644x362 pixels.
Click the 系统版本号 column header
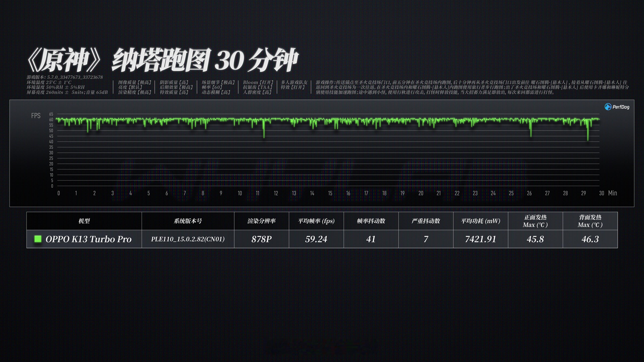pyautogui.click(x=188, y=221)
